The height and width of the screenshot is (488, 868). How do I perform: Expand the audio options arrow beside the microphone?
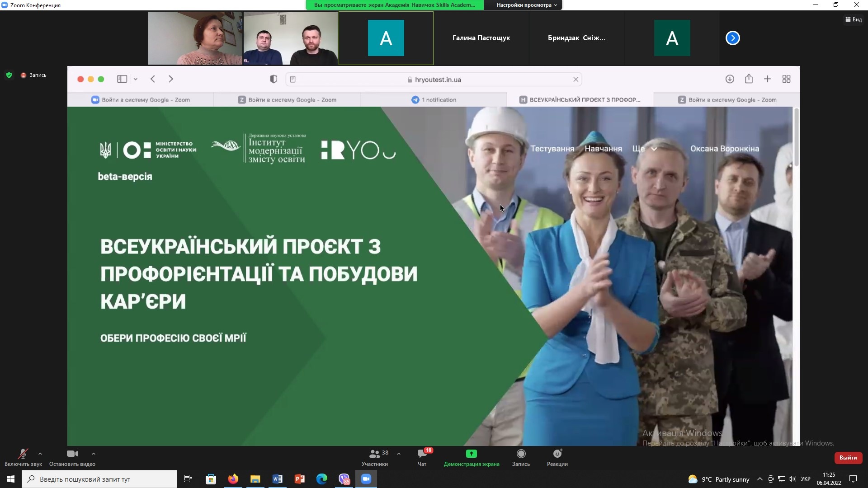(x=40, y=454)
